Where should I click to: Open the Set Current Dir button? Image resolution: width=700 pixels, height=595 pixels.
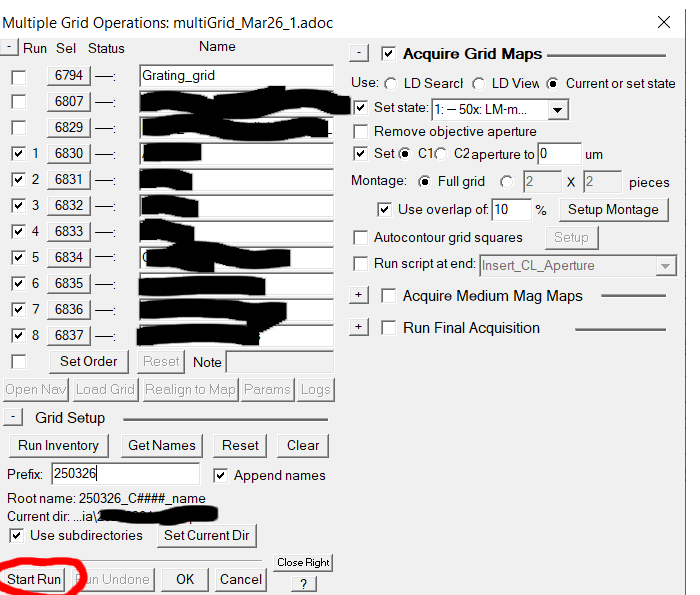click(x=207, y=535)
